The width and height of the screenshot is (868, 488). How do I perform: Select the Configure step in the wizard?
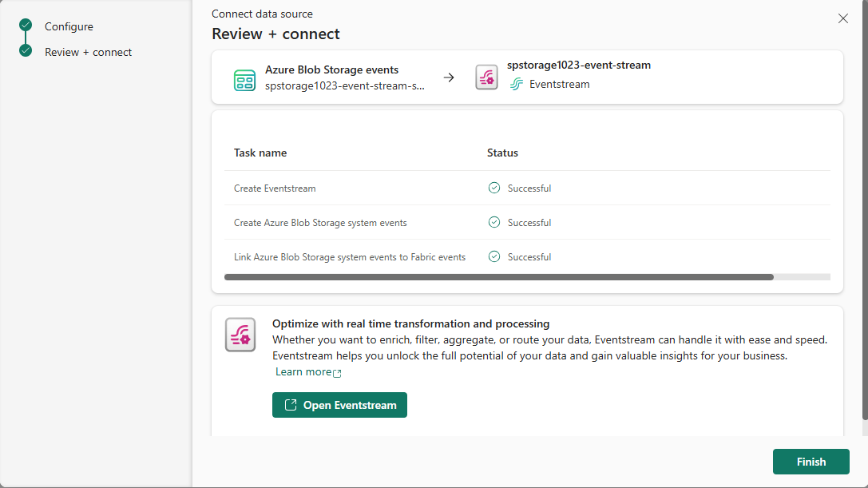point(69,26)
